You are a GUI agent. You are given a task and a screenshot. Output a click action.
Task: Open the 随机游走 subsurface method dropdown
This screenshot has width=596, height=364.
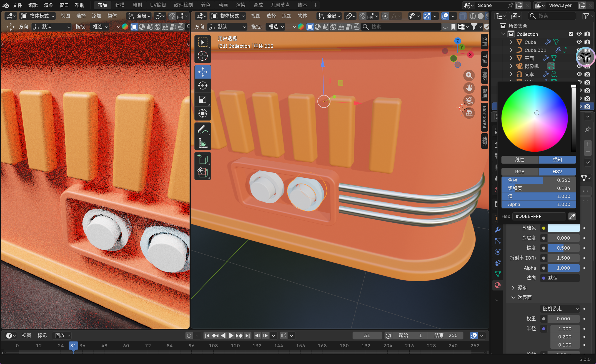[560, 309]
